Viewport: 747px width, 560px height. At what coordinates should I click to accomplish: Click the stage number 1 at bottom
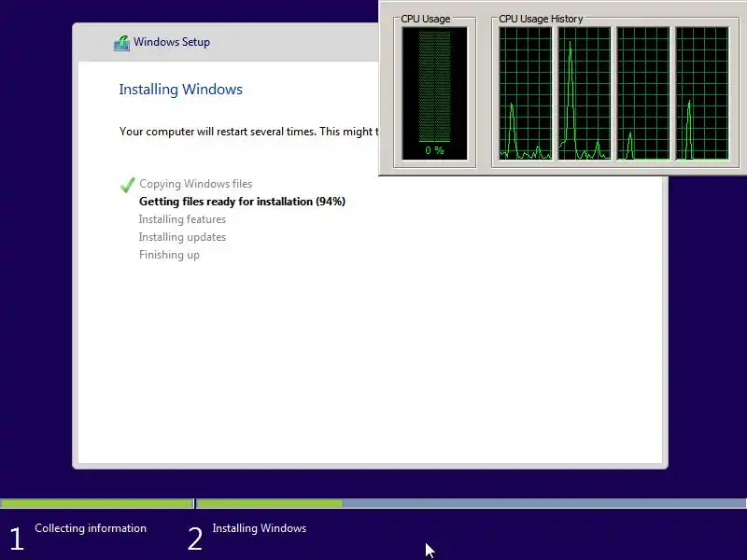pyautogui.click(x=16, y=539)
